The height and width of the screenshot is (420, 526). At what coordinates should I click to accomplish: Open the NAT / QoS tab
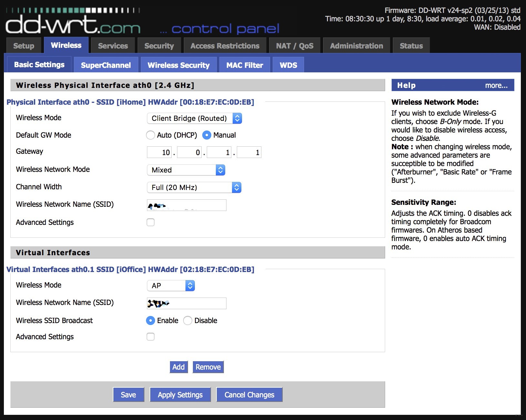[295, 46]
